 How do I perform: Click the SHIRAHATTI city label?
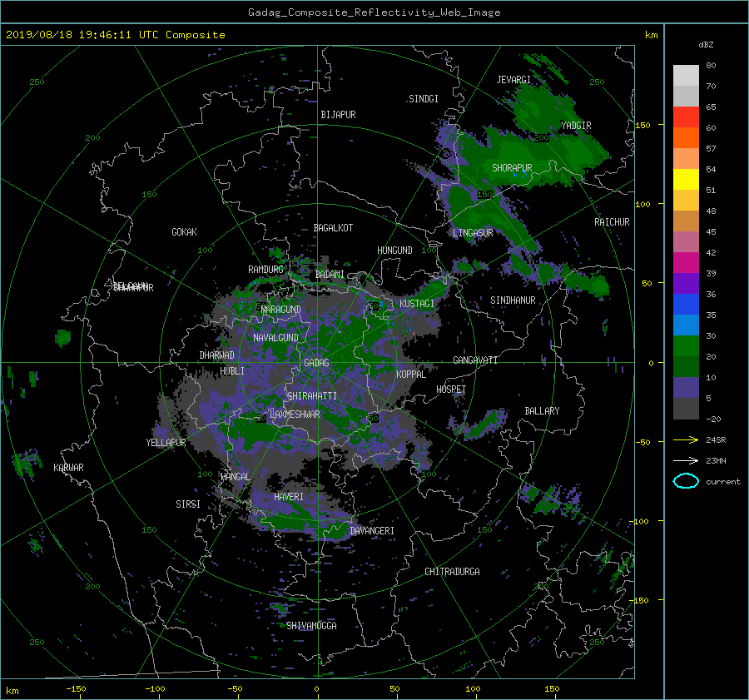pos(312,396)
